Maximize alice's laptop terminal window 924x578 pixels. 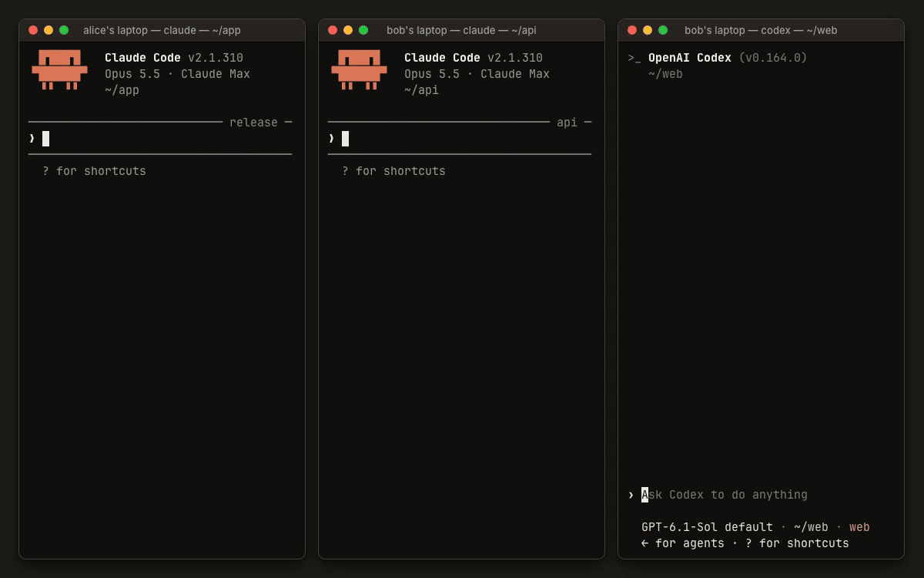pyautogui.click(x=64, y=30)
